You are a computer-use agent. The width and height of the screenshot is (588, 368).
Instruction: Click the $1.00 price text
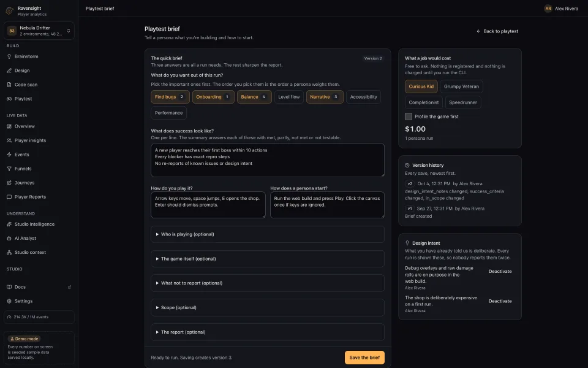[x=415, y=129]
